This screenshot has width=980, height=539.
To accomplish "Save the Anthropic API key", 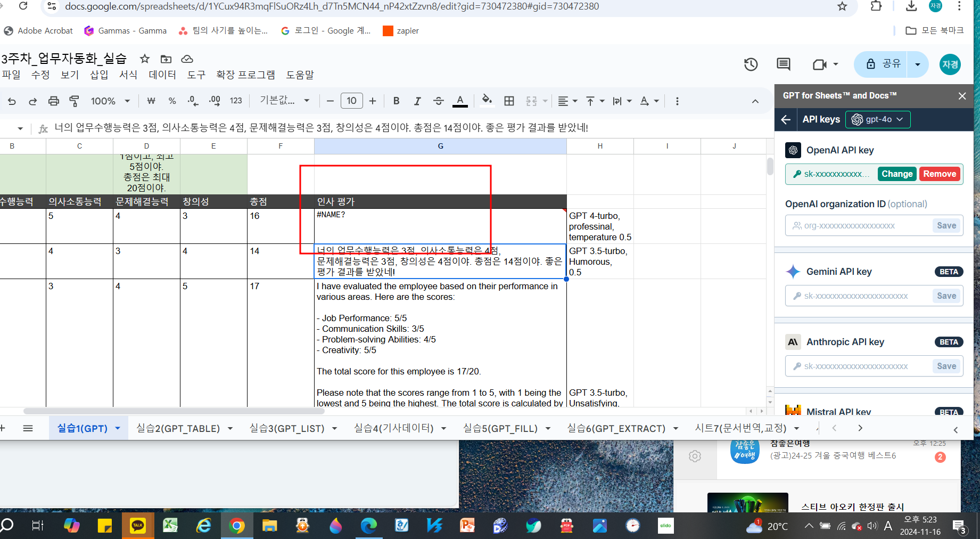I will coord(946,366).
